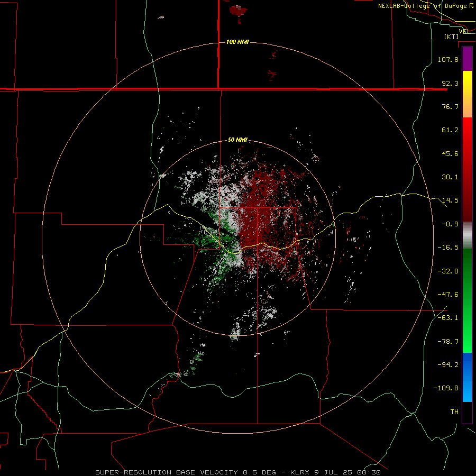Click the yellow-orange segment of the color bar

pos(467,94)
